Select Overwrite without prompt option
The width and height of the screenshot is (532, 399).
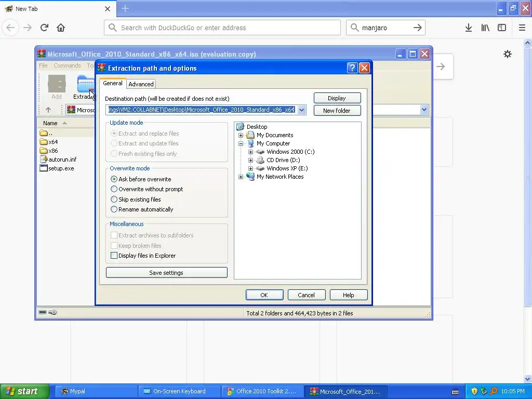point(147,189)
